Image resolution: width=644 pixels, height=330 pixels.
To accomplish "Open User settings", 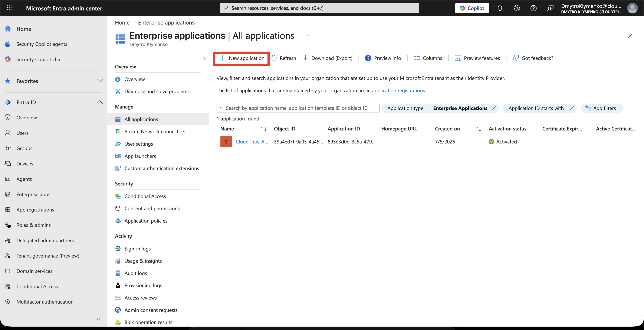I will click(x=138, y=144).
